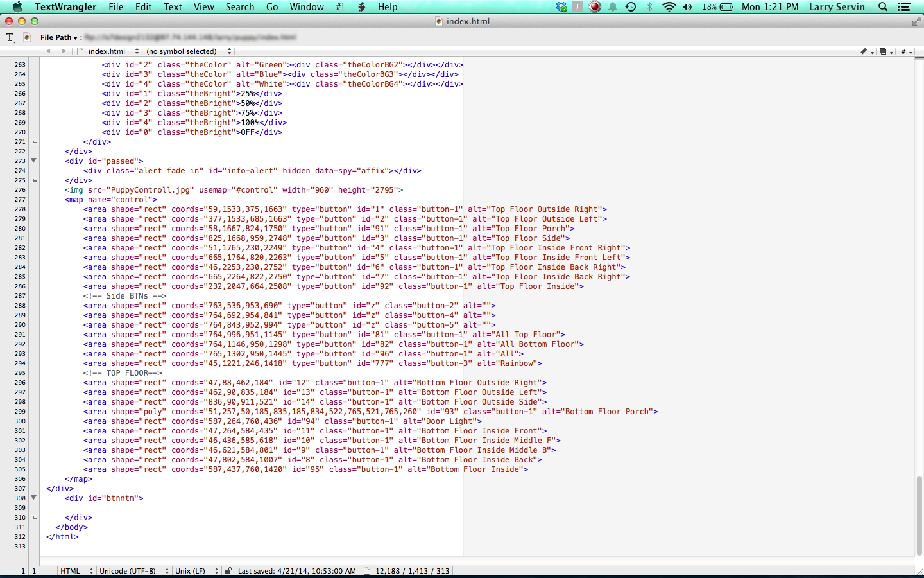
Task: Open the File menu
Action: click(x=116, y=7)
